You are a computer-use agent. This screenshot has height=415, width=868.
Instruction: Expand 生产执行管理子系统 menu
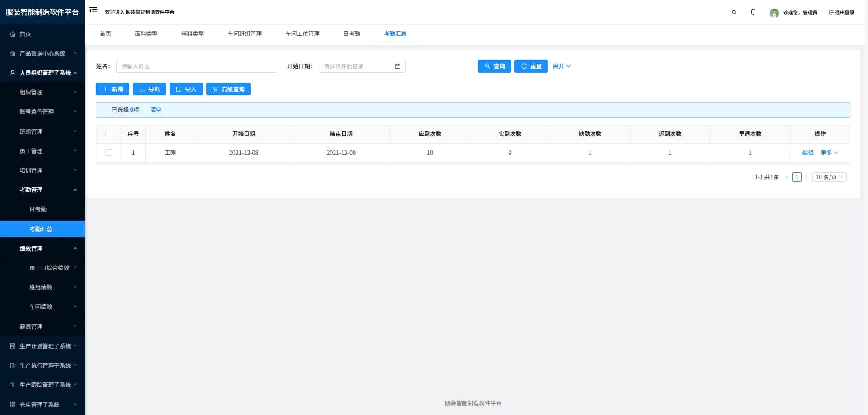42,365
